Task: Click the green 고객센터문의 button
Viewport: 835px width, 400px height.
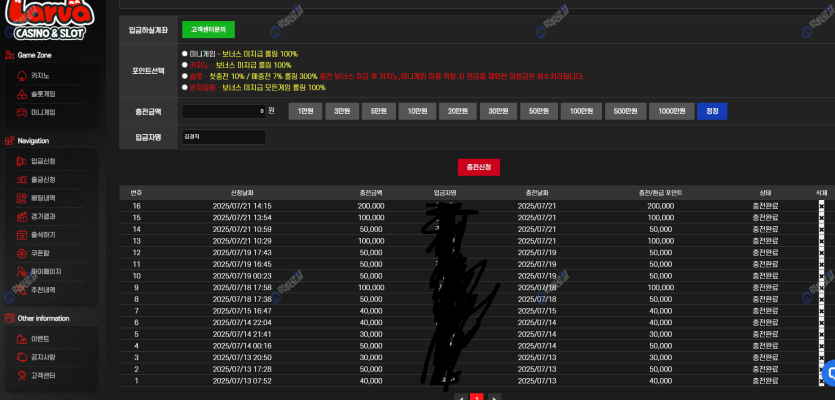Action: (209, 29)
